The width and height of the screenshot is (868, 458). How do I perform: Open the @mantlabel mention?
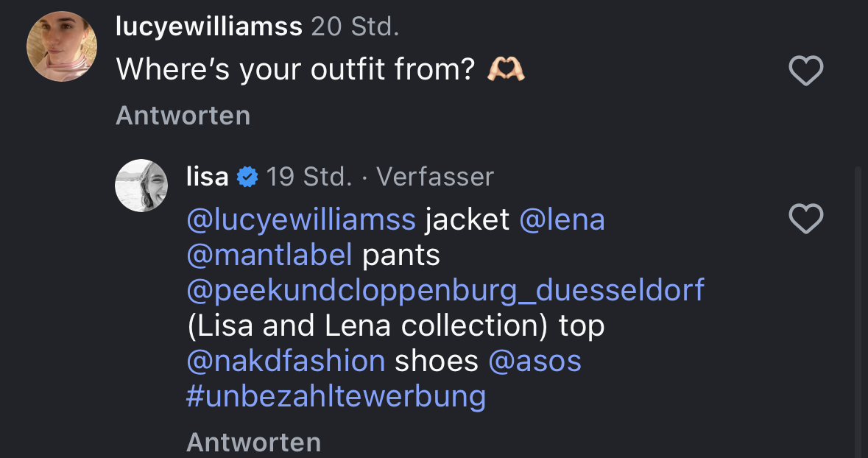[269, 255]
